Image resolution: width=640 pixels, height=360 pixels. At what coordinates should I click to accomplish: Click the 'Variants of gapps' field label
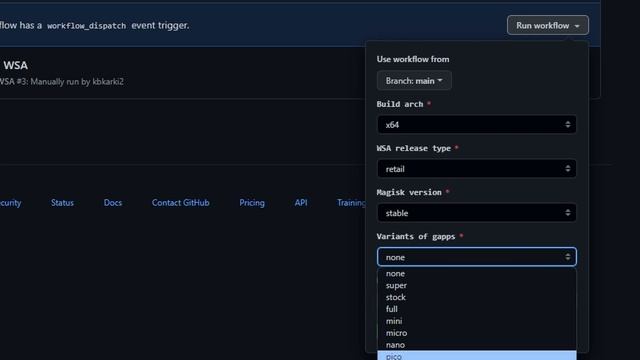click(416, 236)
